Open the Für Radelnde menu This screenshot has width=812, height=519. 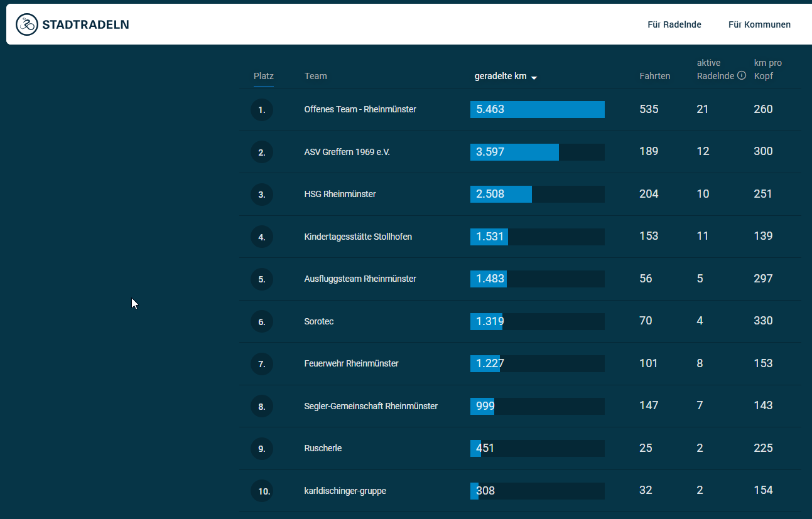674,24
